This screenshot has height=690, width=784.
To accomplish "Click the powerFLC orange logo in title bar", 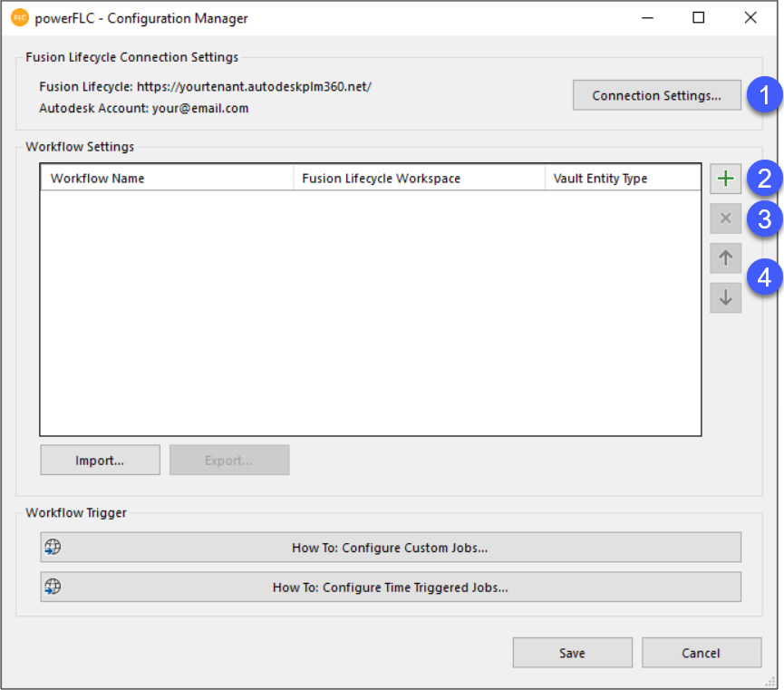I will (20, 18).
